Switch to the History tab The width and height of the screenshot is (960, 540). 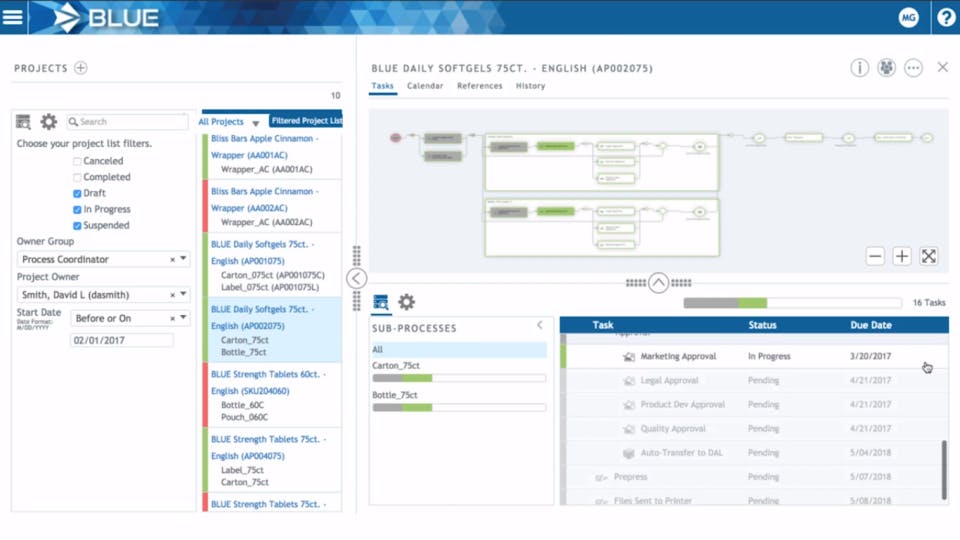(530, 86)
